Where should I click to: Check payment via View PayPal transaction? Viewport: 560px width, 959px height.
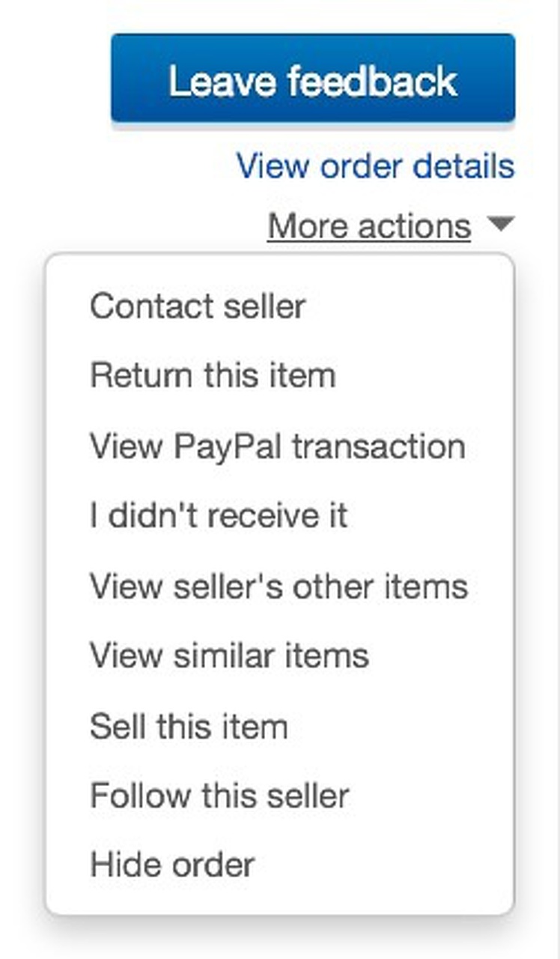[278, 447]
